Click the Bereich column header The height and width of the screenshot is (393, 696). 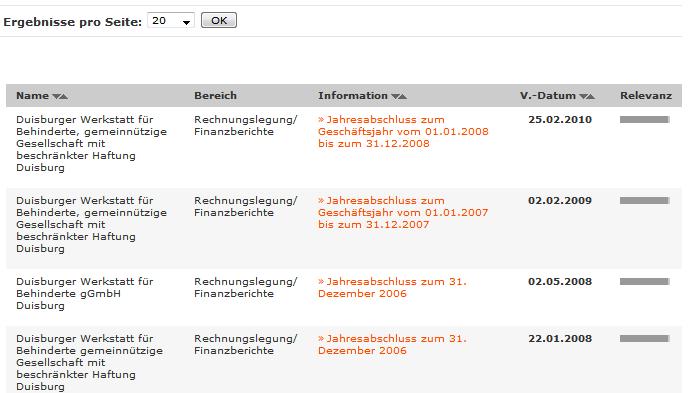point(215,95)
